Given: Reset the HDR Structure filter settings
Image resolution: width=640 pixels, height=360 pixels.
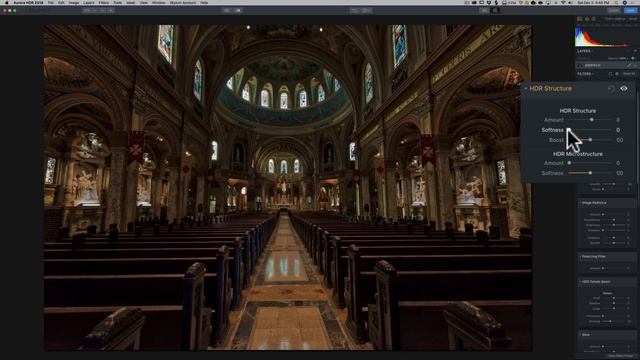Looking at the screenshot, I should (611, 88).
